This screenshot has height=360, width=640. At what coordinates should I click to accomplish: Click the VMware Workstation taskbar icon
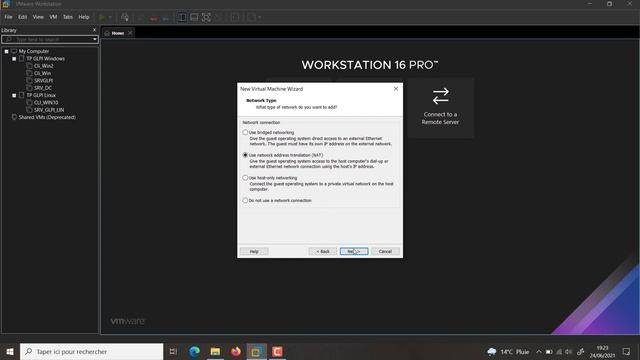click(x=257, y=351)
